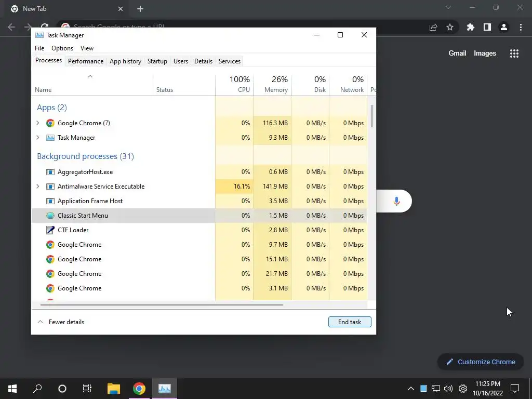Viewport: 532px width, 399px height.
Task: Sort by the Memory column header
Action: (x=272, y=85)
